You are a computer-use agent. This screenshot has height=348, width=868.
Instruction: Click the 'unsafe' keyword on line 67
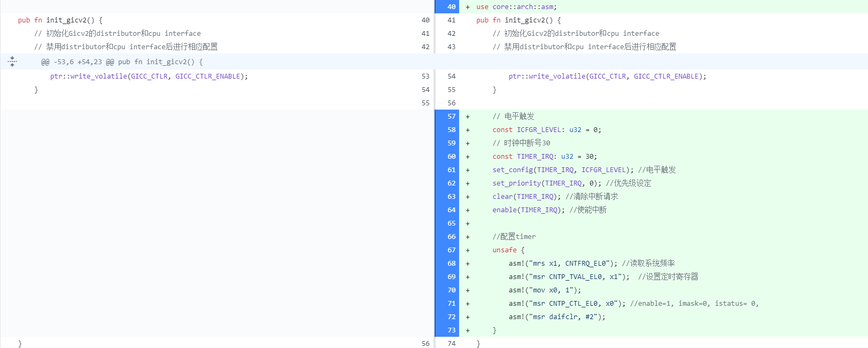(505, 250)
